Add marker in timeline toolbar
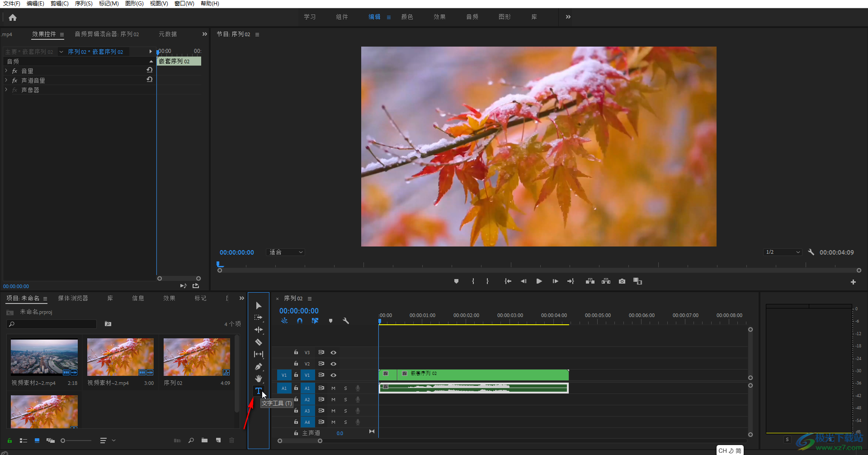The image size is (868, 455). pos(330,321)
